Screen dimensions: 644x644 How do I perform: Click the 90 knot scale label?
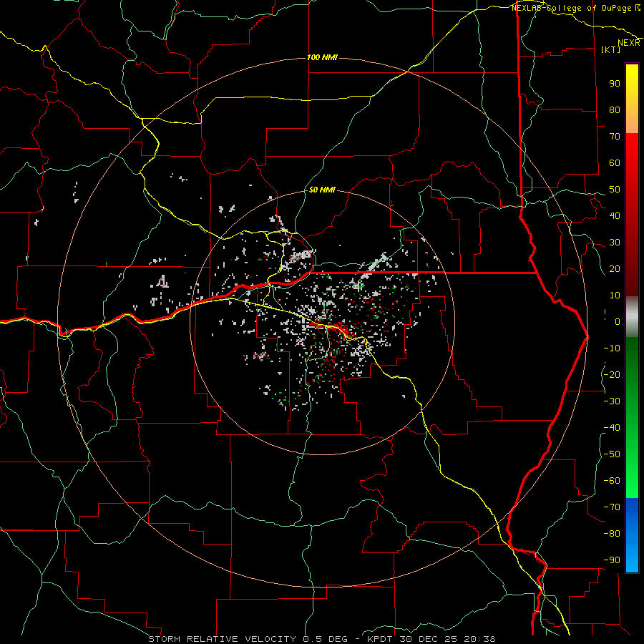tap(615, 84)
